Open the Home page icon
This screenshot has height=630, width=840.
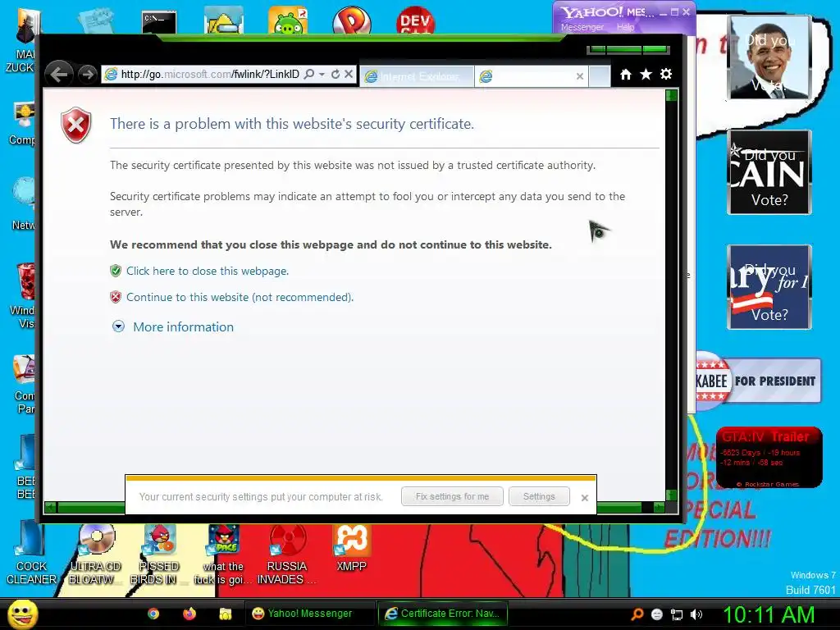coord(626,75)
